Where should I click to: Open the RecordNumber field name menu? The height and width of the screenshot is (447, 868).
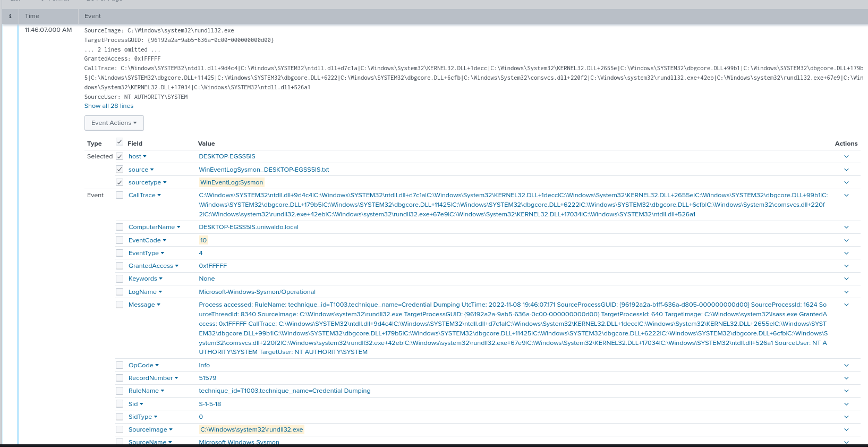point(154,378)
